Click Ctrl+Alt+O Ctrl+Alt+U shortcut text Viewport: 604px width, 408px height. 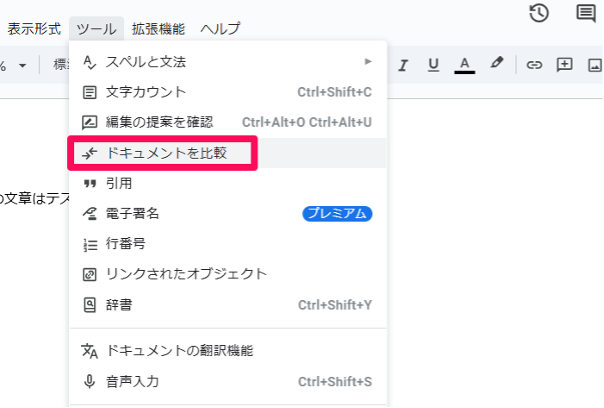(307, 122)
